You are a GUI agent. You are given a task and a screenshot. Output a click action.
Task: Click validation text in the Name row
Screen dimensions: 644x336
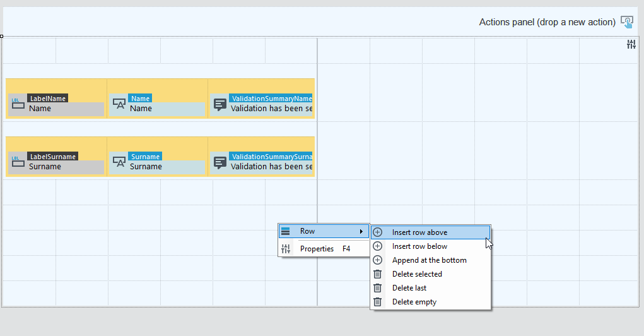(271, 109)
